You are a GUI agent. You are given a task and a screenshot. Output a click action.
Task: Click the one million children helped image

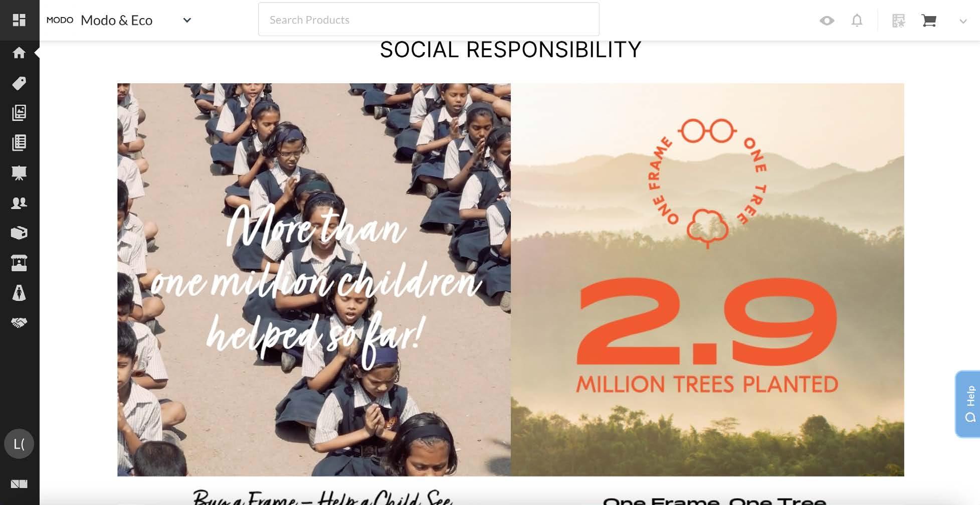point(314,280)
